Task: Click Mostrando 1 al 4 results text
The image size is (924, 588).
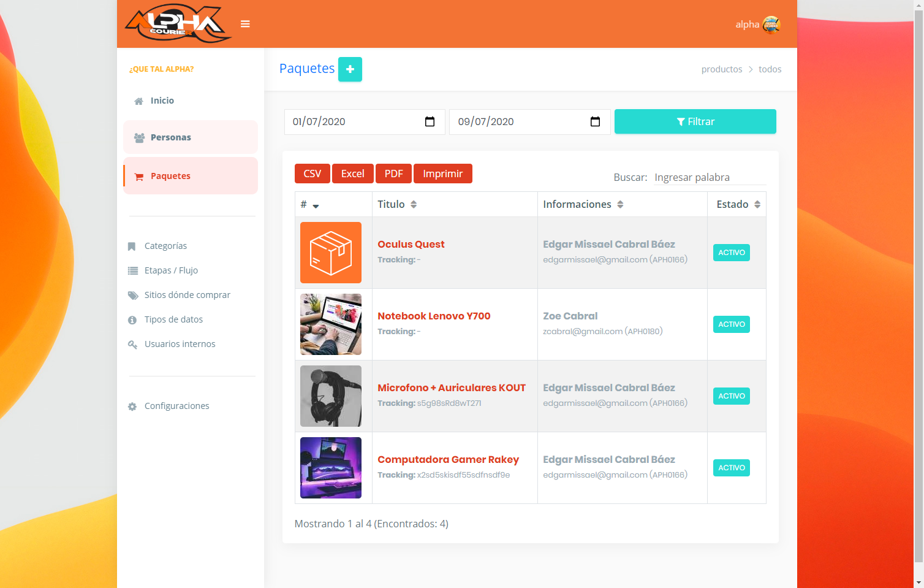Action: pos(371,524)
